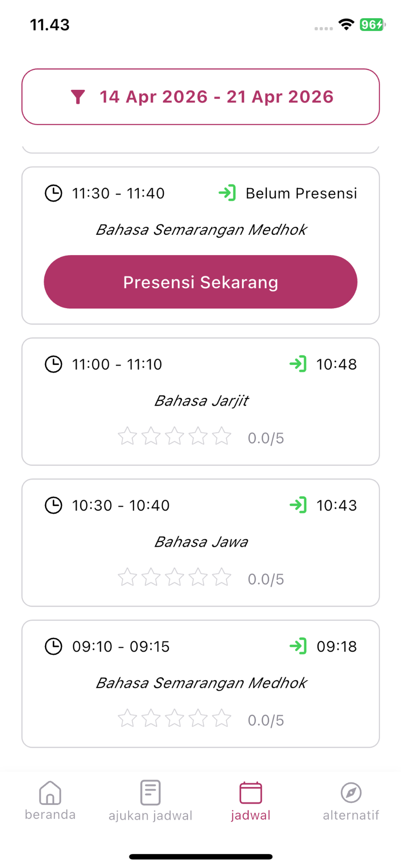
Task: Open the Bahasa Jarjit schedule card
Action: (x=201, y=402)
